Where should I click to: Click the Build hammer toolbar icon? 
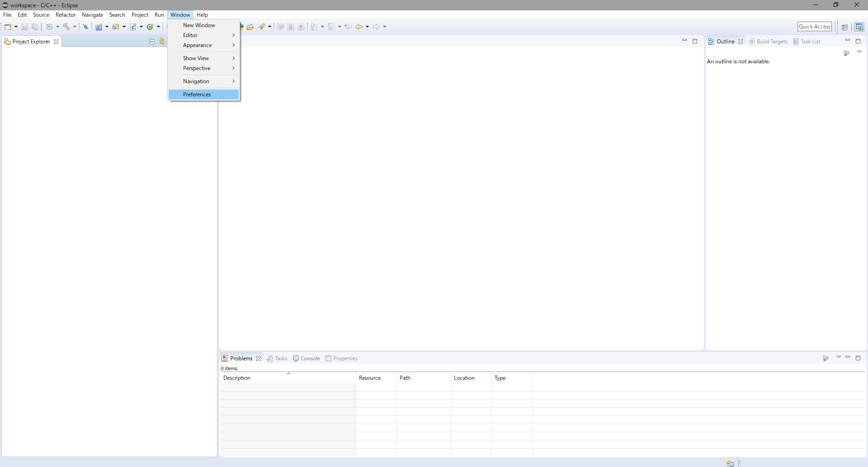pos(66,27)
